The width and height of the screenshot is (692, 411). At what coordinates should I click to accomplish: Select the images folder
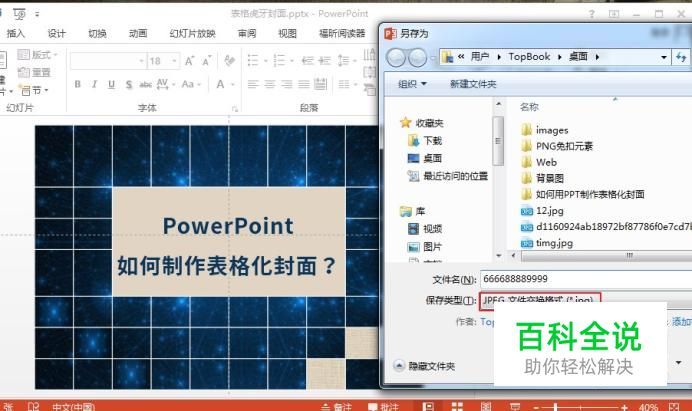(545, 130)
